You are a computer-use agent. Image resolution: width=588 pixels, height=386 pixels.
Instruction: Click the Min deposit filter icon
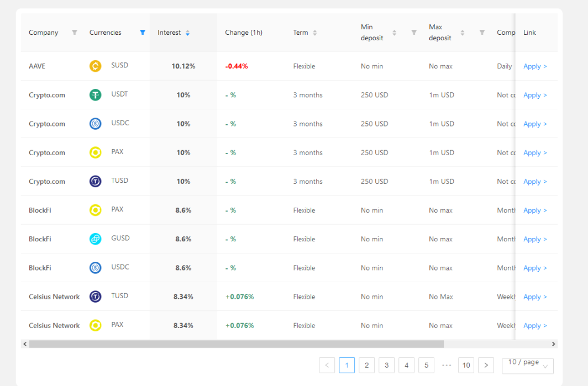click(x=414, y=32)
